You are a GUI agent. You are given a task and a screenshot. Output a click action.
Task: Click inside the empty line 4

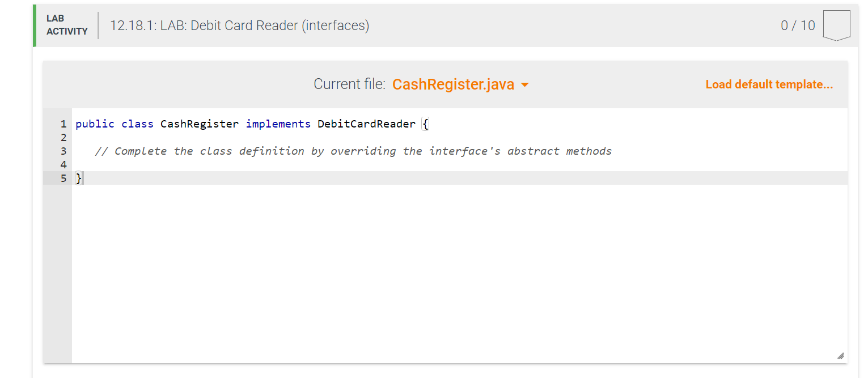pos(227,164)
